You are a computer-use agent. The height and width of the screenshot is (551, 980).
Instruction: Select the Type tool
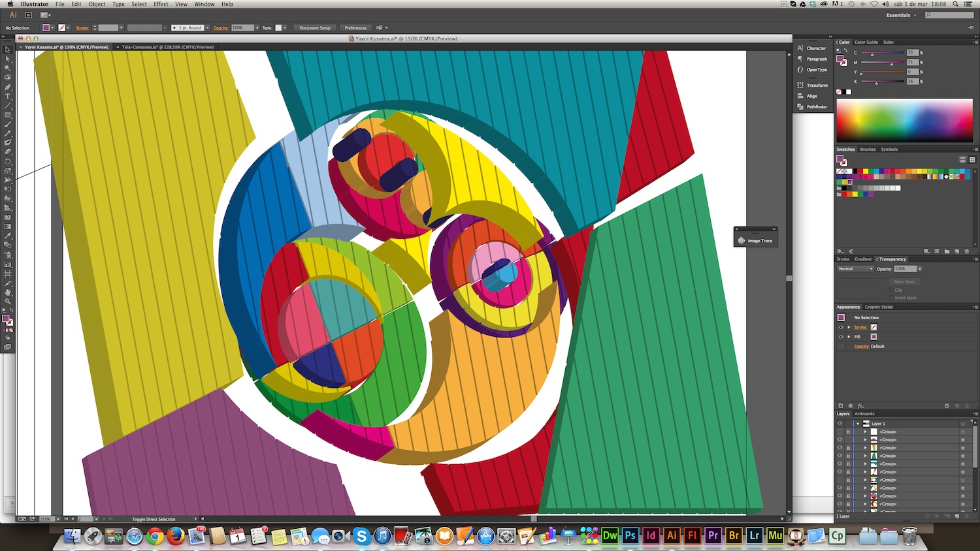coord(8,97)
